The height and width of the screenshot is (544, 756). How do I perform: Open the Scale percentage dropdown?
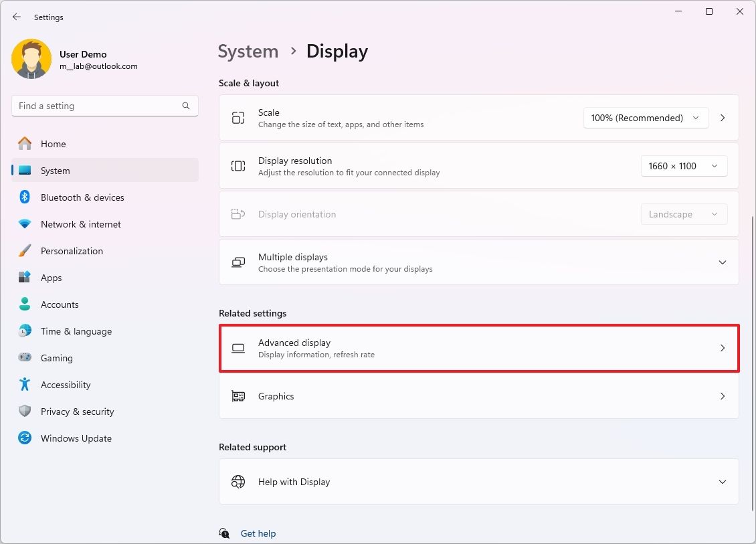[x=644, y=117]
